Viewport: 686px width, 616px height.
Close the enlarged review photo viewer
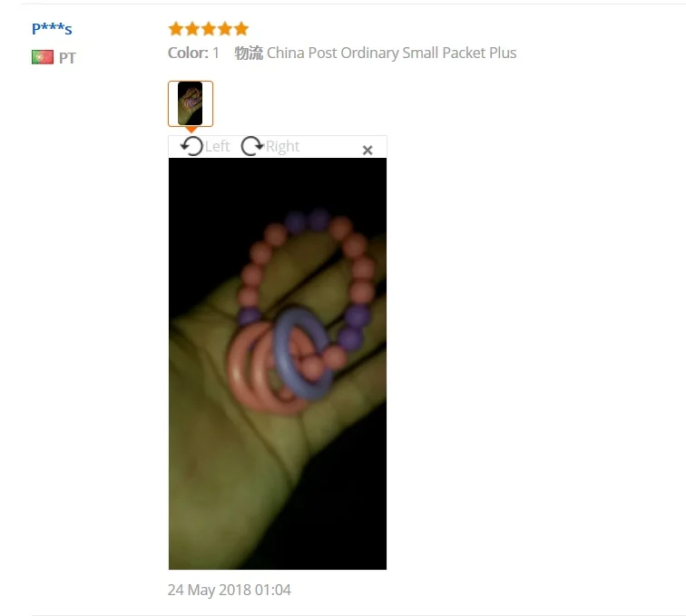pos(367,150)
